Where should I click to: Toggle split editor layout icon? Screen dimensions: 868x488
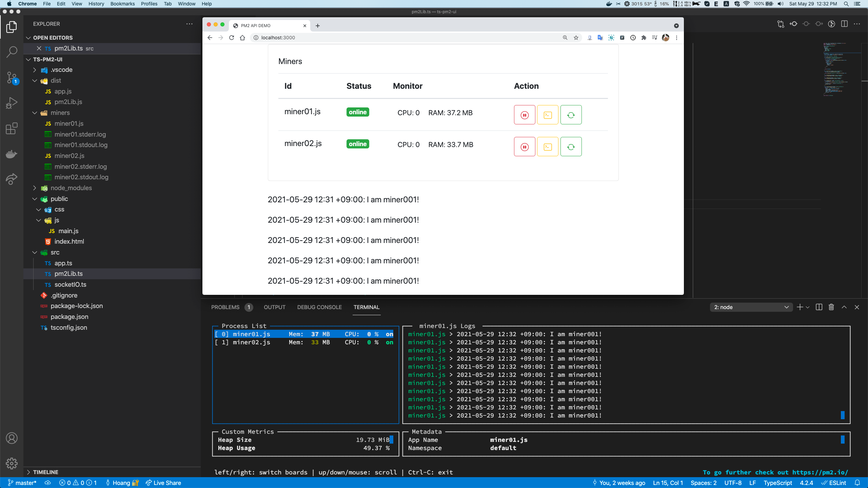(844, 24)
